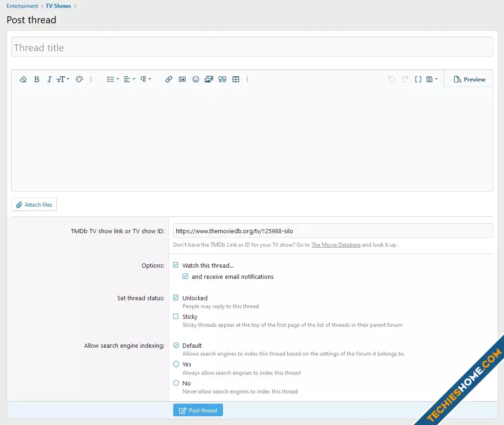Go to Entertaiment breadcrumb
504x425 pixels.
click(22, 6)
